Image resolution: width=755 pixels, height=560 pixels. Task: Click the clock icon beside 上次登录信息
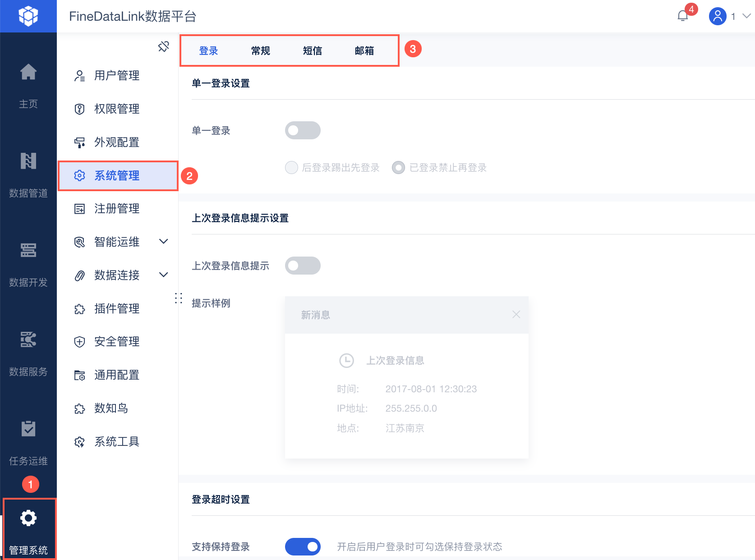point(346,360)
